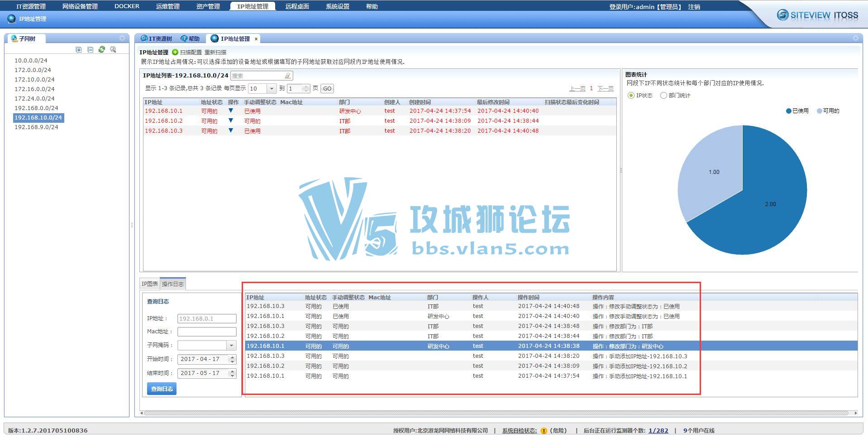This screenshot has height=438, width=868.
Task: Open the 帮助 top menu
Action: (372, 6)
